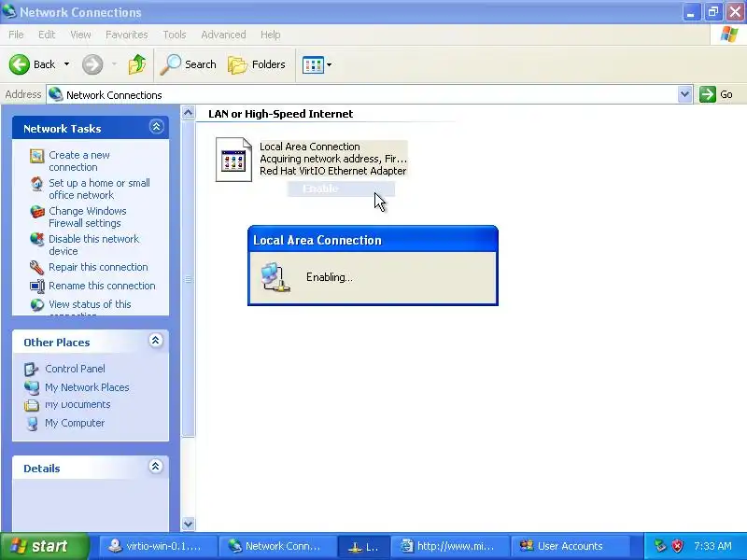This screenshot has height=560, width=747.
Task: Click the Local Area Connection name text
Action: coord(310,147)
